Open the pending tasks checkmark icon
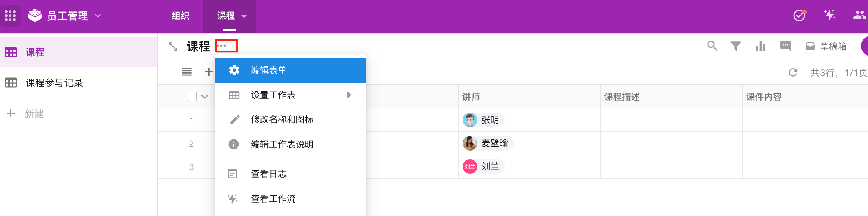The height and width of the screenshot is (216, 868). [x=799, y=15]
